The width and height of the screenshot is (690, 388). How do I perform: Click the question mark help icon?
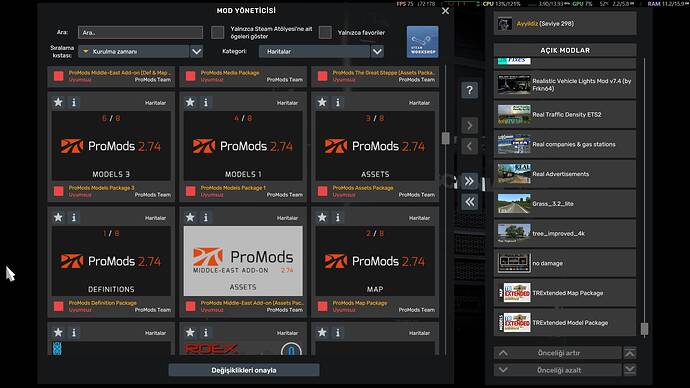click(470, 91)
